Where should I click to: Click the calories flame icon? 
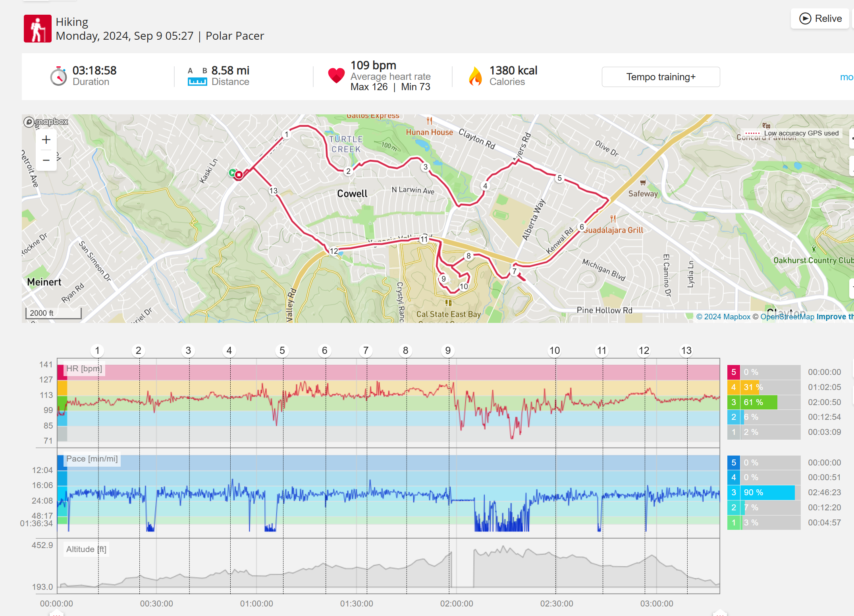pyautogui.click(x=475, y=76)
